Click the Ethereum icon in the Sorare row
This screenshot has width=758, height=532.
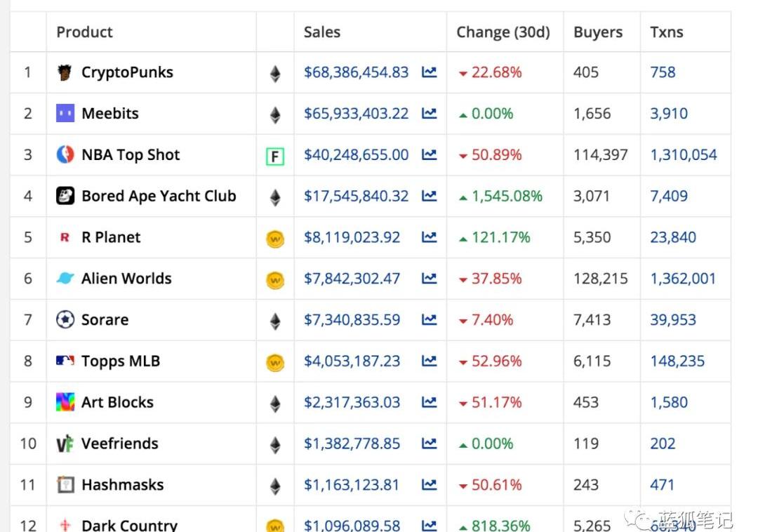(275, 321)
